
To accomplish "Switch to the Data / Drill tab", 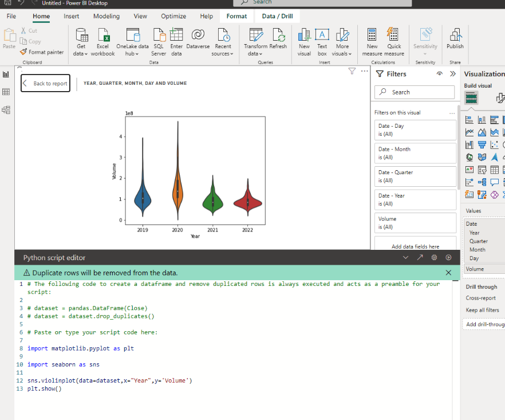I will [x=277, y=16].
